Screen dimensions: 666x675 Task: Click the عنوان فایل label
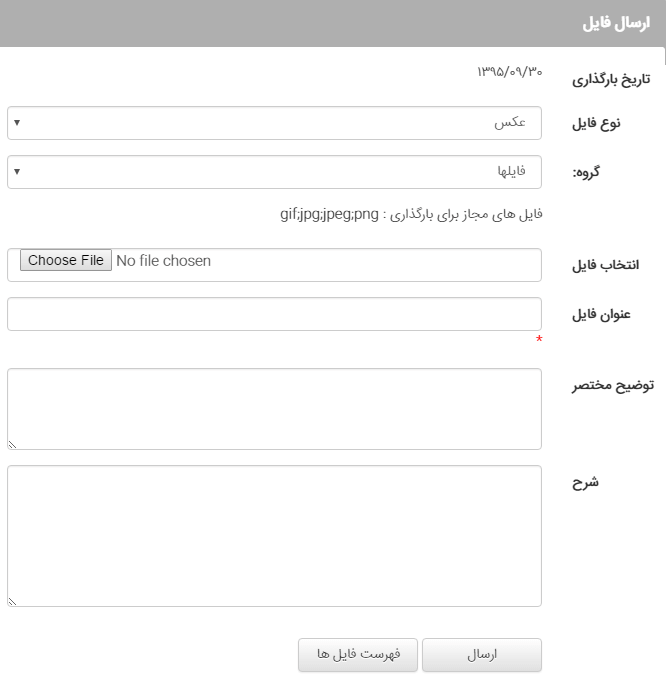[x=599, y=314]
